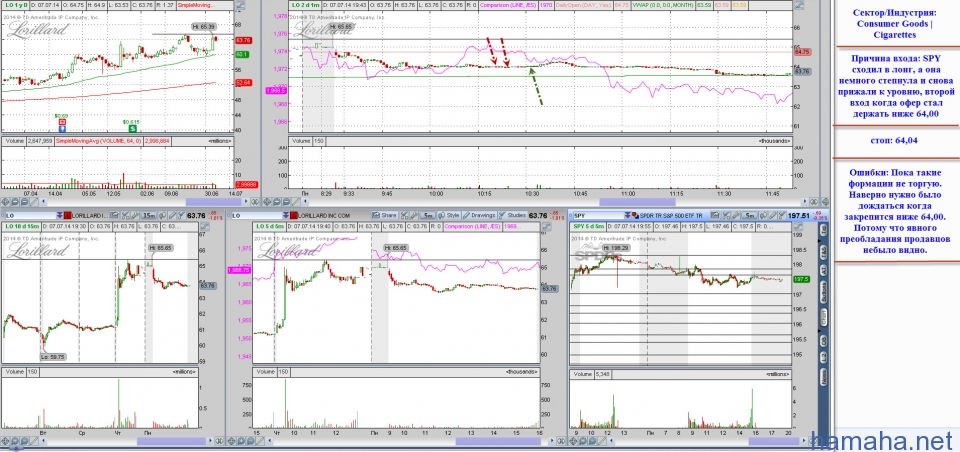Click left scroll arrow under LO daily chart
Screen dimensions: 960x452
click(x=43, y=202)
